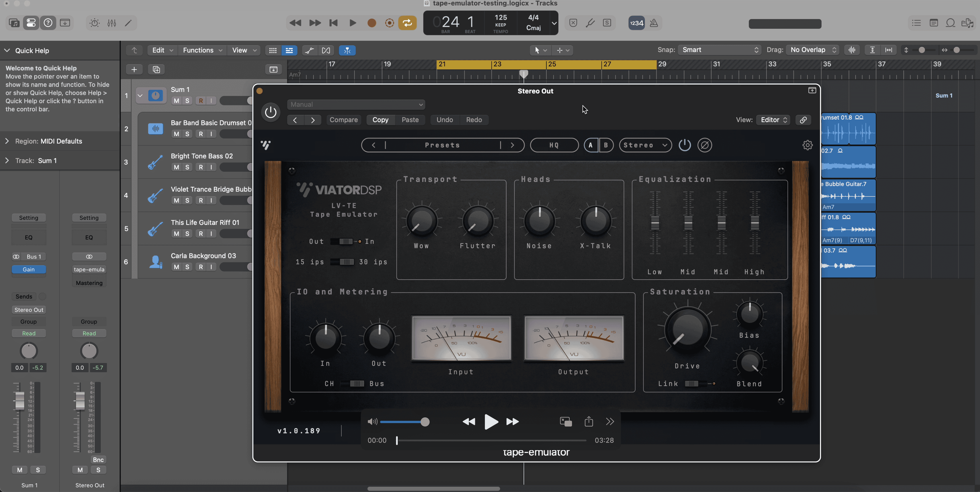
Task: Open the List Editors icon
Action: (917, 23)
